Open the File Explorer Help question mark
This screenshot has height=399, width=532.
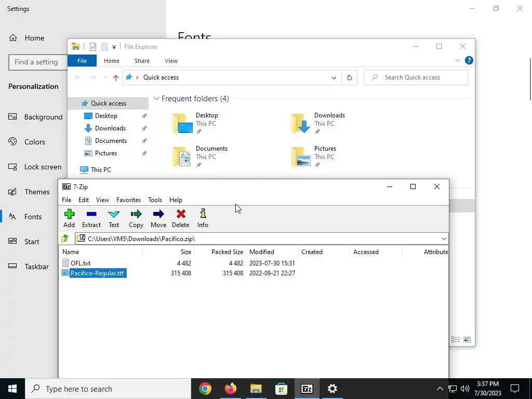tap(469, 60)
